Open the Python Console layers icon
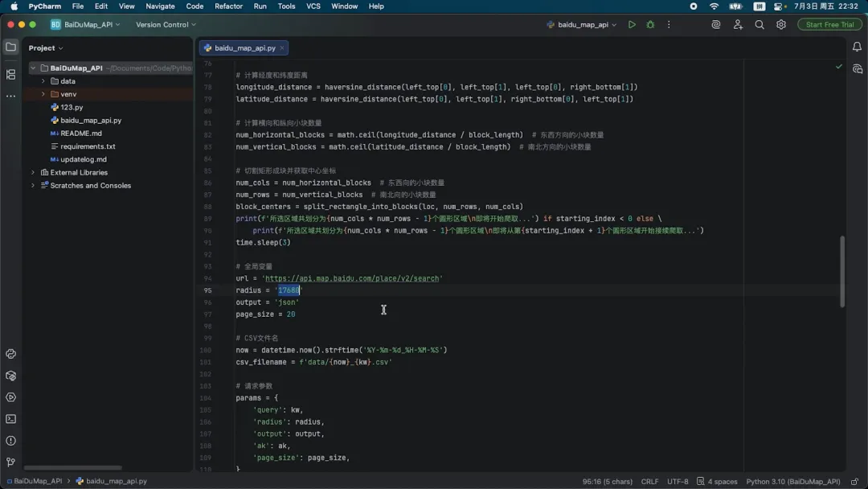Screen dimensions: 868x489 10,376
